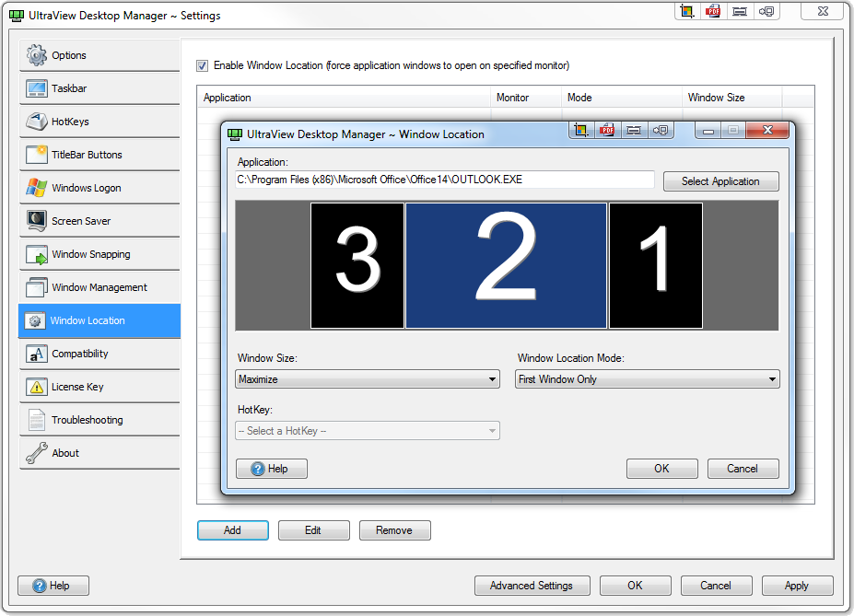Switch to Window Management section
Screen dimensions: 854x616
coord(99,287)
